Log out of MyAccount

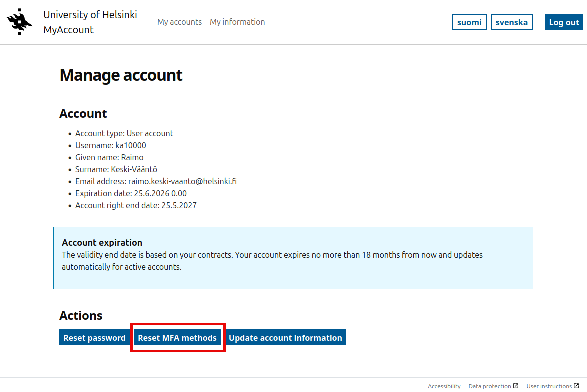[x=564, y=22]
